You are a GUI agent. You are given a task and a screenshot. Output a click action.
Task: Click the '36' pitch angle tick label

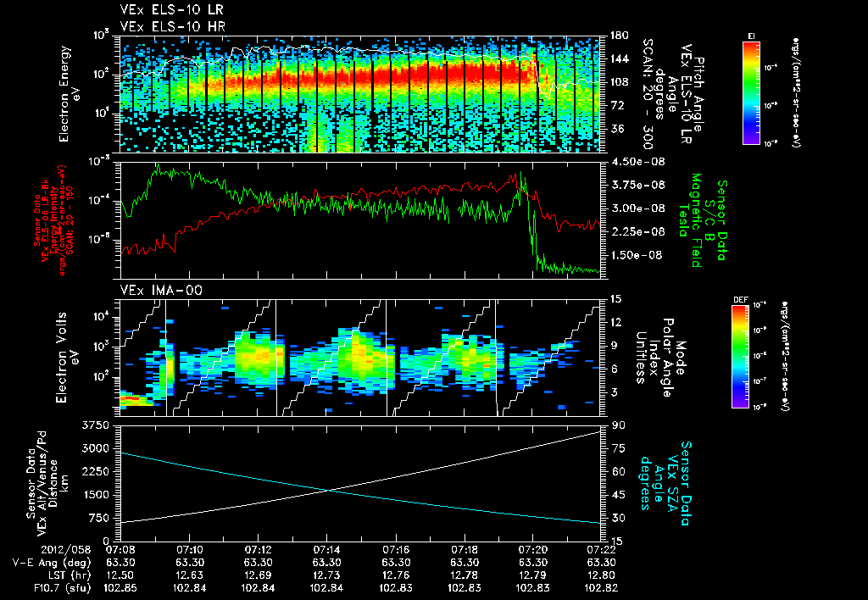click(x=615, y=129)
